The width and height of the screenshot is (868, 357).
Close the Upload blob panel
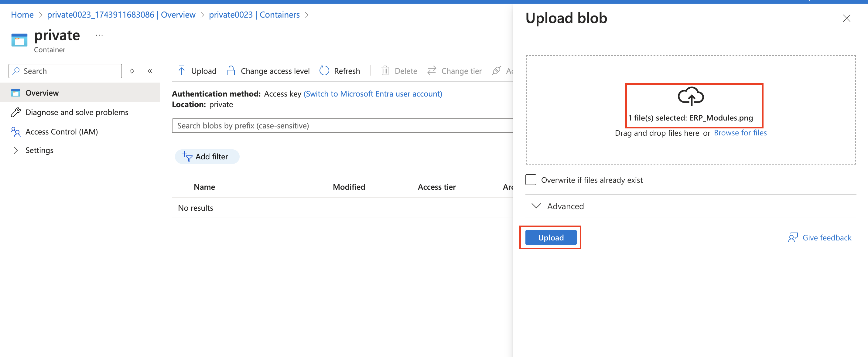point(846,18)
